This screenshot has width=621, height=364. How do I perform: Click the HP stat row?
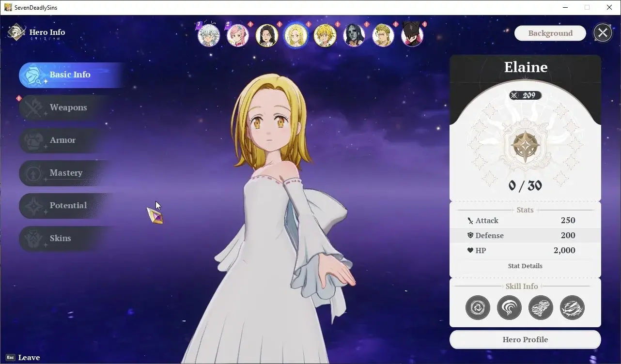pyautogui.click(x=525, y=250)
